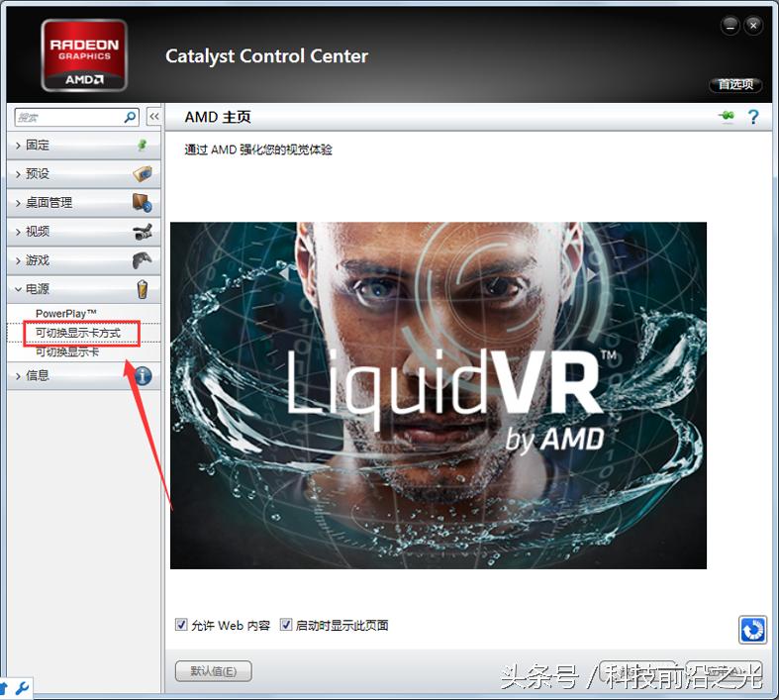Click the Radeon Graphics AMD logo
Image resolution: width=779 pixels, height=700 pixels.
point(84,55)
